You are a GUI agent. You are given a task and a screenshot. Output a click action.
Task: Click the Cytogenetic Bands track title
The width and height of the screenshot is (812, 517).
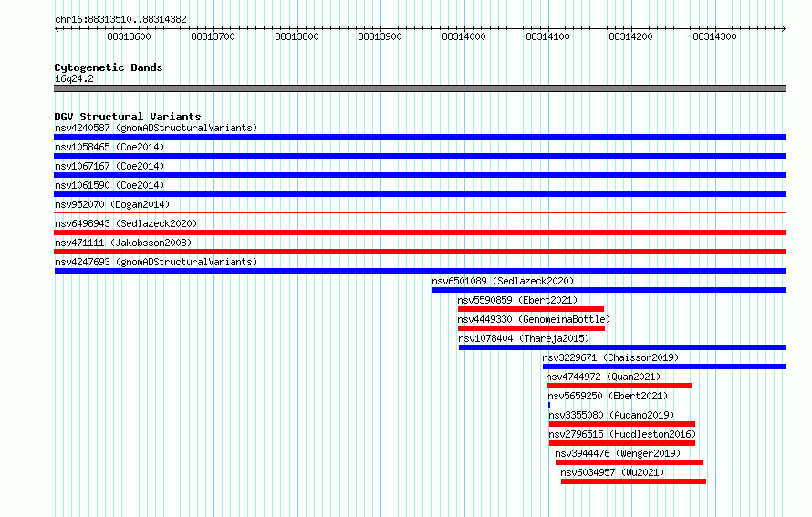click(x=109, y=67)
